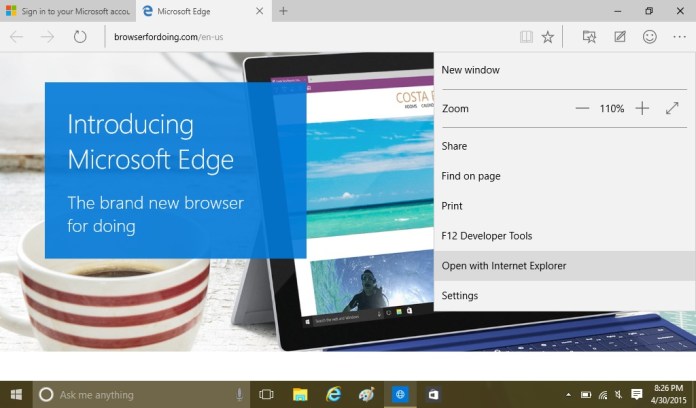The image size is (696, 408).
Task: Launch Internet Explorer from the taskbar
Action: tap(333, 394)
